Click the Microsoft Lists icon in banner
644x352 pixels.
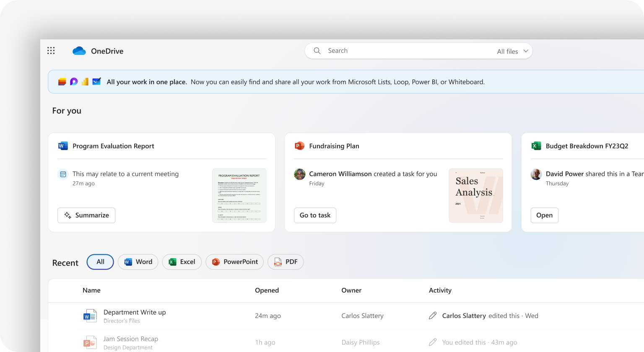pyautogui.click(x=62, y=82)
